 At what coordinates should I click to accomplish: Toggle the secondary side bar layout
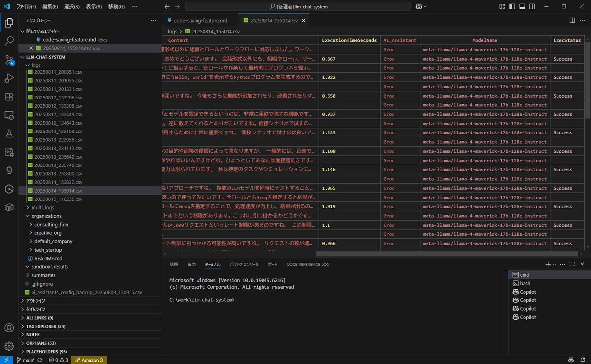[x=532, y=6]
